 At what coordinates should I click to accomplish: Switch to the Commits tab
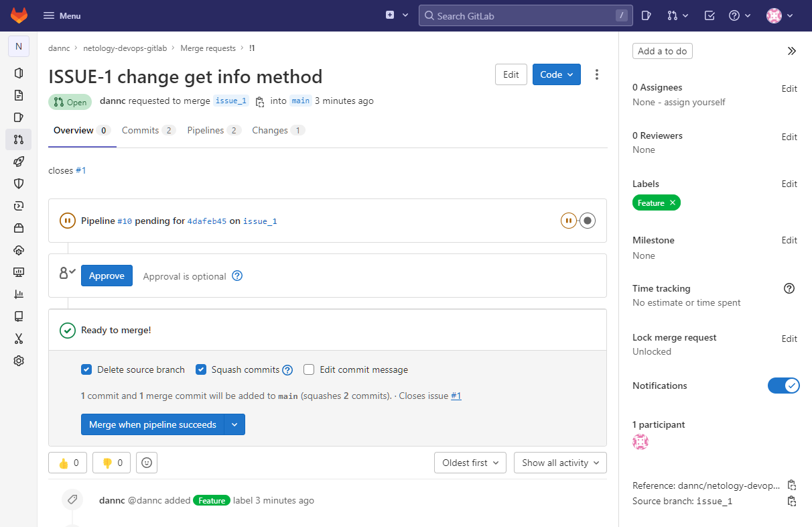click(x=141, y=130)
